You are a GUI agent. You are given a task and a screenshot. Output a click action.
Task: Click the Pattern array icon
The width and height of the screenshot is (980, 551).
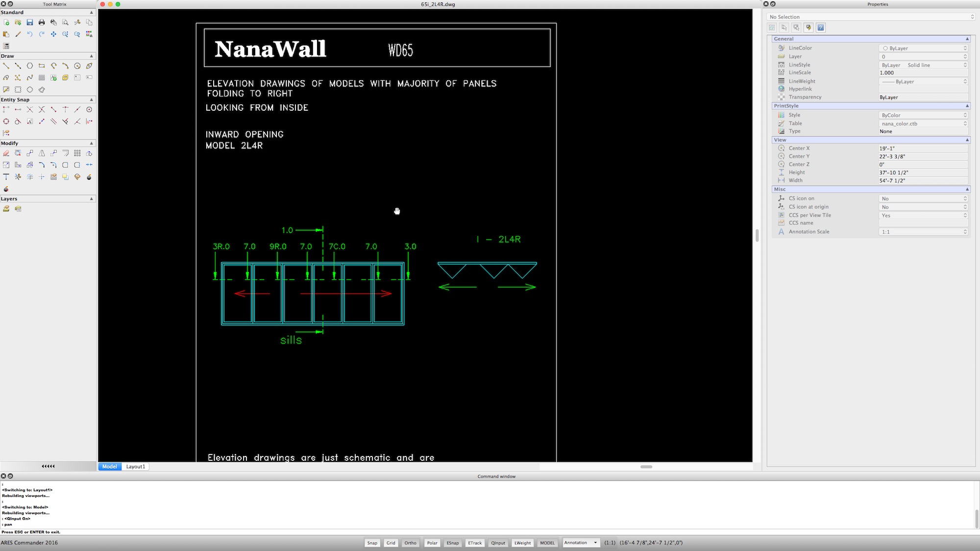coord(77,153)
